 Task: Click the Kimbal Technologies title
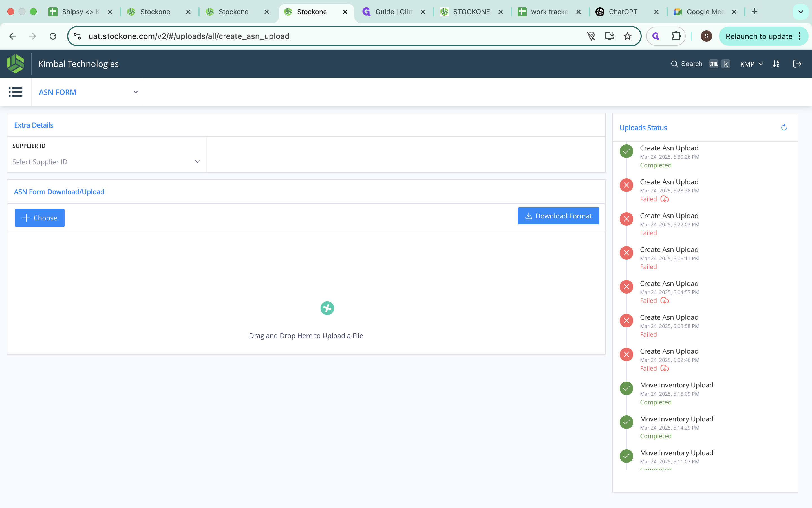tap(78, 64)
